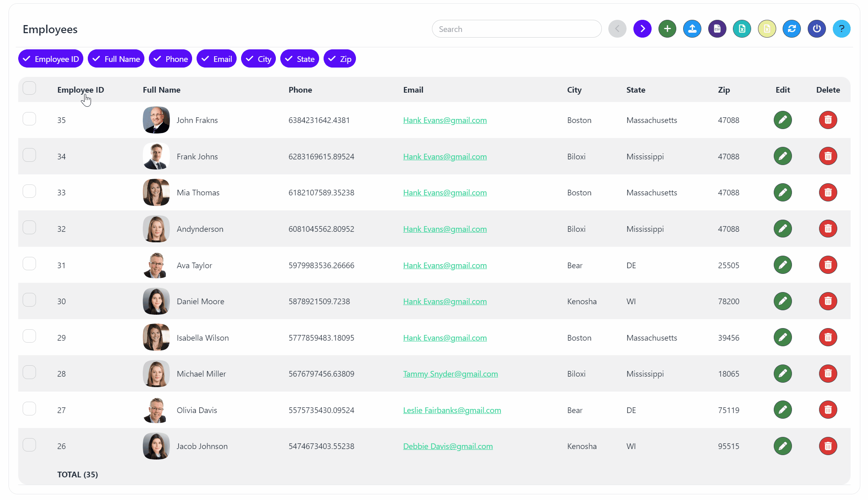Sort by the City column header

coord(574,90)
